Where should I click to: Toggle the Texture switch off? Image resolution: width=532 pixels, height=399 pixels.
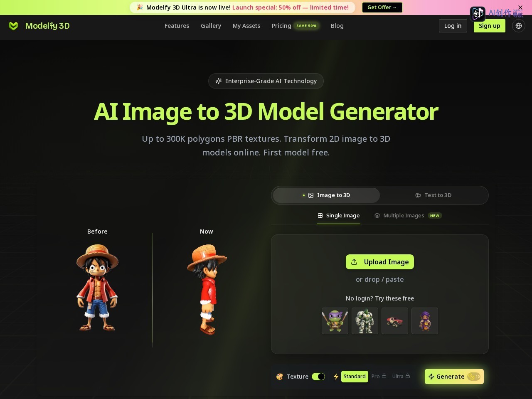click(318, 377)
